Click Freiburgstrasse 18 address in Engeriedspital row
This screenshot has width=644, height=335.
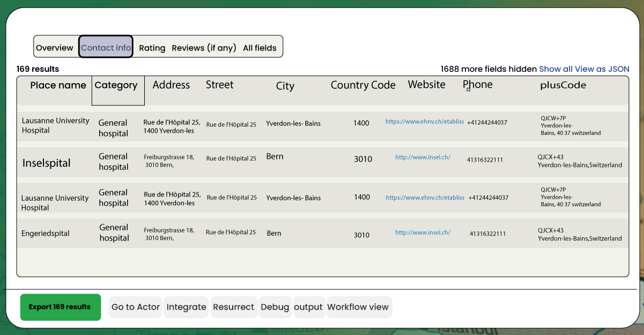pos(169,234)
